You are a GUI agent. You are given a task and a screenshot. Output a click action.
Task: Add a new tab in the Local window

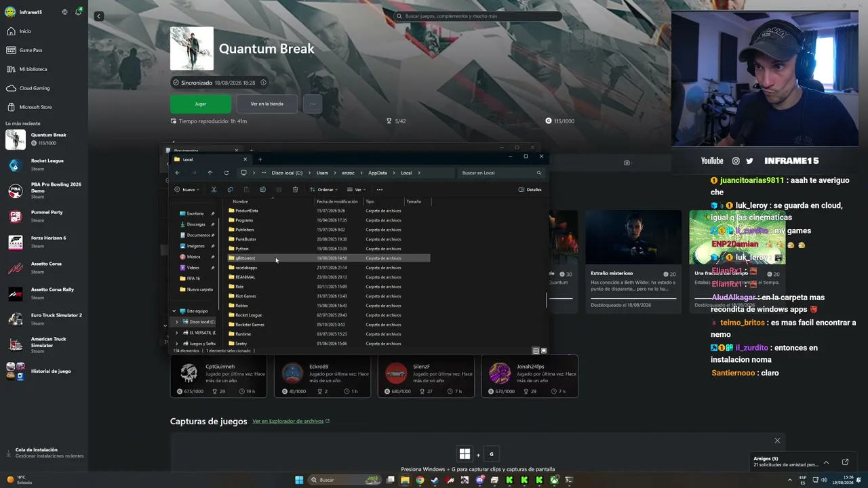(260, 159)
